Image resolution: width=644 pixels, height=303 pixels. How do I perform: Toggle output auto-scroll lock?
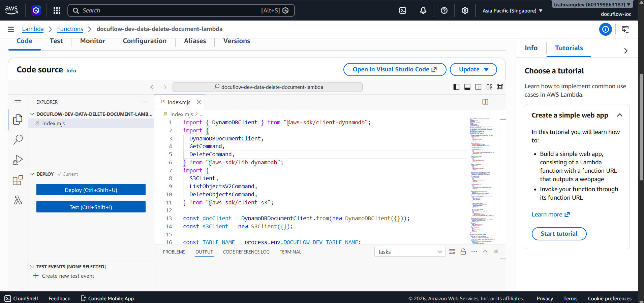pos(463,251)
